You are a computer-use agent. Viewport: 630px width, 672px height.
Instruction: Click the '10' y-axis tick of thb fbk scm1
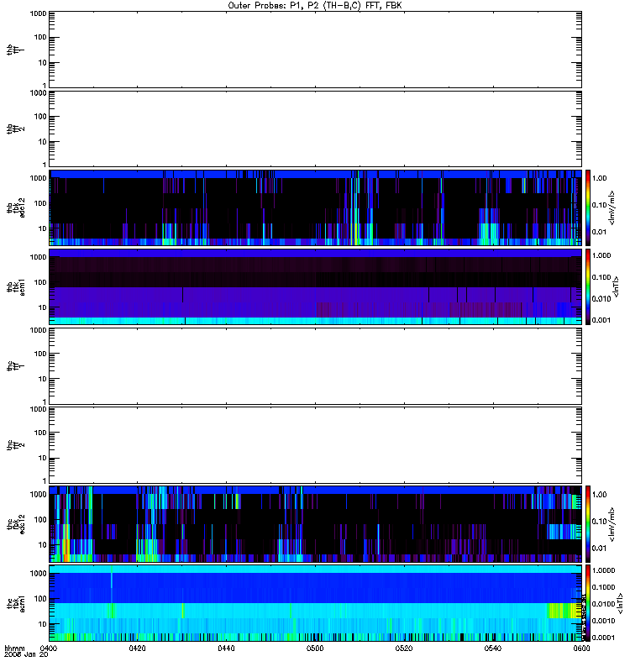43,307
